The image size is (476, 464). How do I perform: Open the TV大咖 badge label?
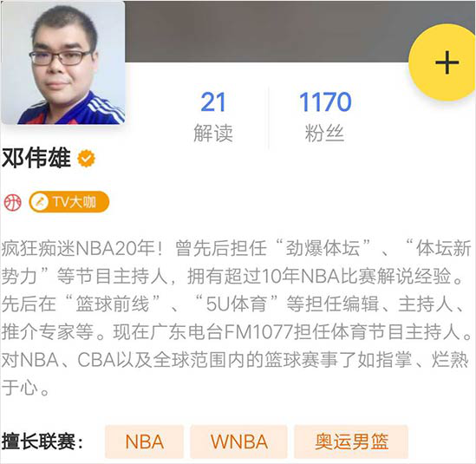point(68,202)
